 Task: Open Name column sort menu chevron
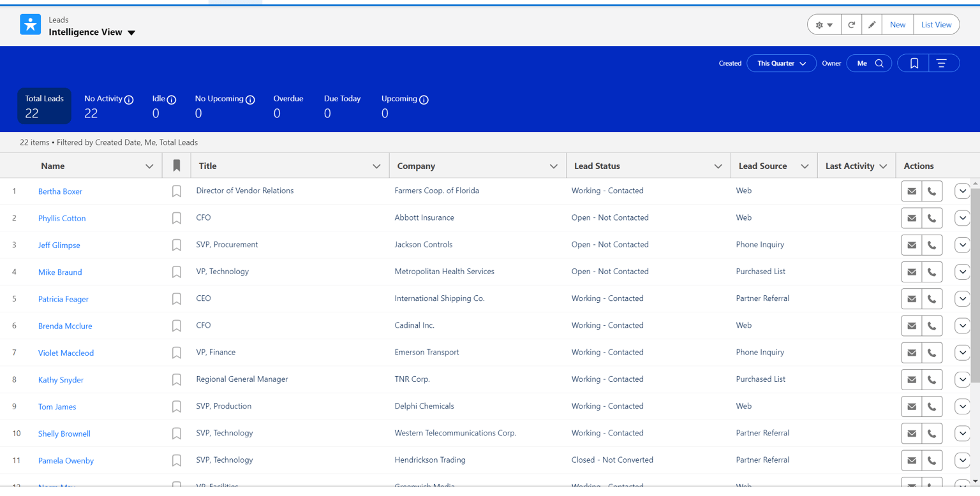[149, 166]
